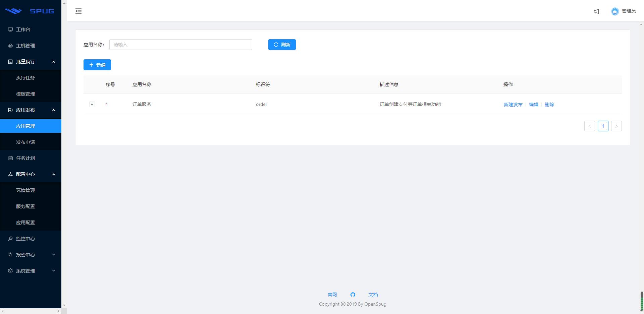
Task: Open the 环境管理 menu item
Action: (x=25, y=190)
